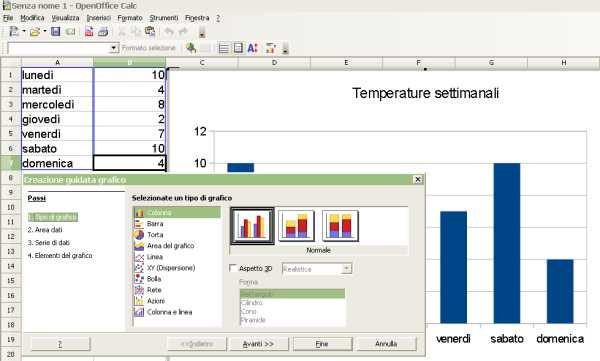This screenshot has width=600, height=361.
Task: Click the Cut scissors icon
Action: click(122, 32)
